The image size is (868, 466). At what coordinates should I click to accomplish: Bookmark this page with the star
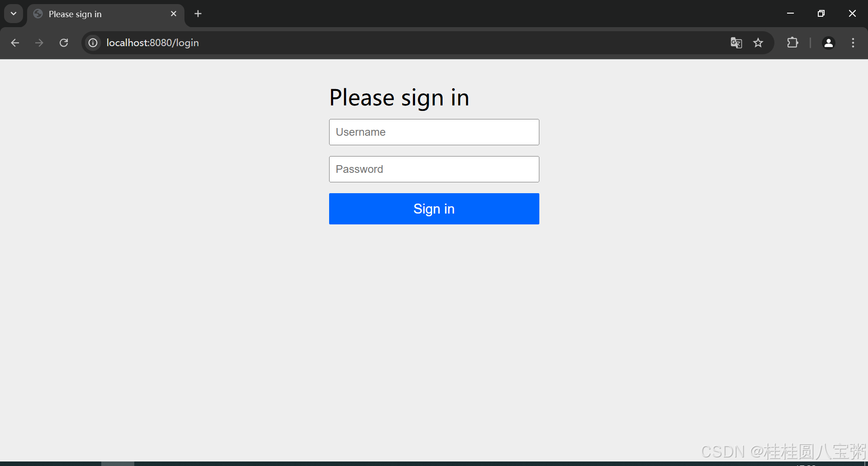click(x=758, y=43)
